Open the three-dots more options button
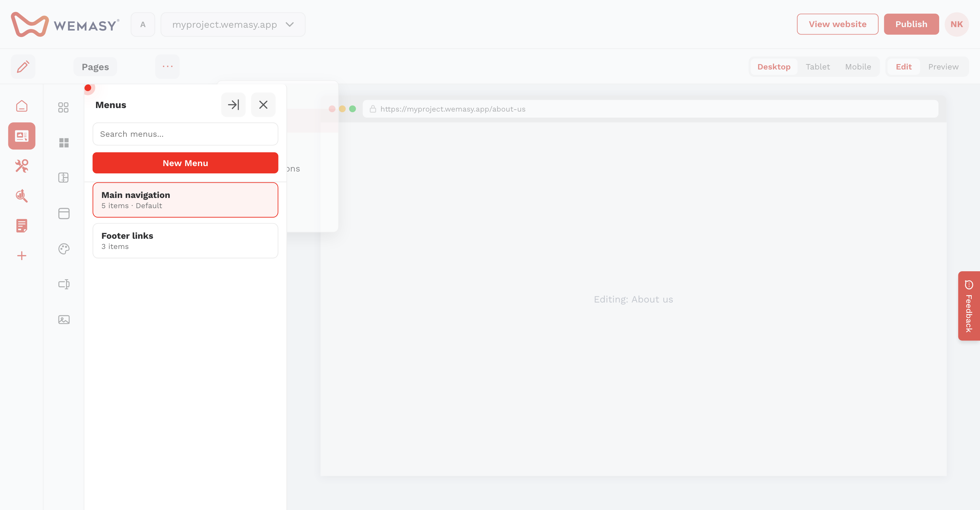Image resolution: width=980 pixels, height=510 pixels. (167, 67)
